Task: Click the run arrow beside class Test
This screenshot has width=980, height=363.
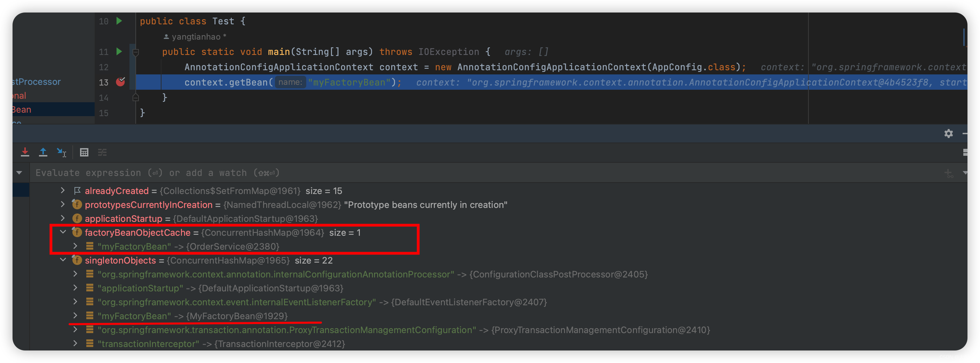Action: (x=119, y=21)
